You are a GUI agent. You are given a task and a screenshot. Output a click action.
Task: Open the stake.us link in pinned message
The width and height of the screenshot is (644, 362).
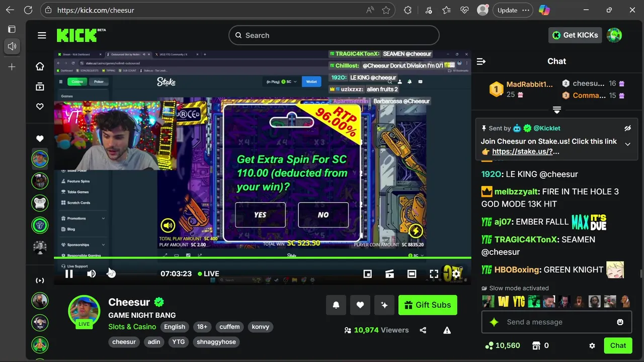(526, 151)
